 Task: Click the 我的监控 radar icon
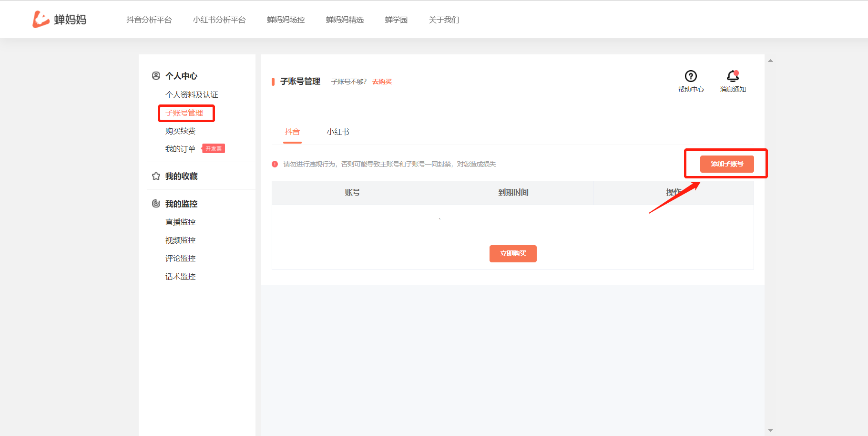(x=156, y=204)
